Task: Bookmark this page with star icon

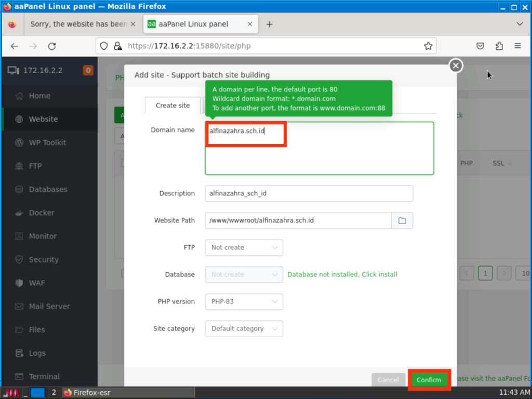Action: 428,46
